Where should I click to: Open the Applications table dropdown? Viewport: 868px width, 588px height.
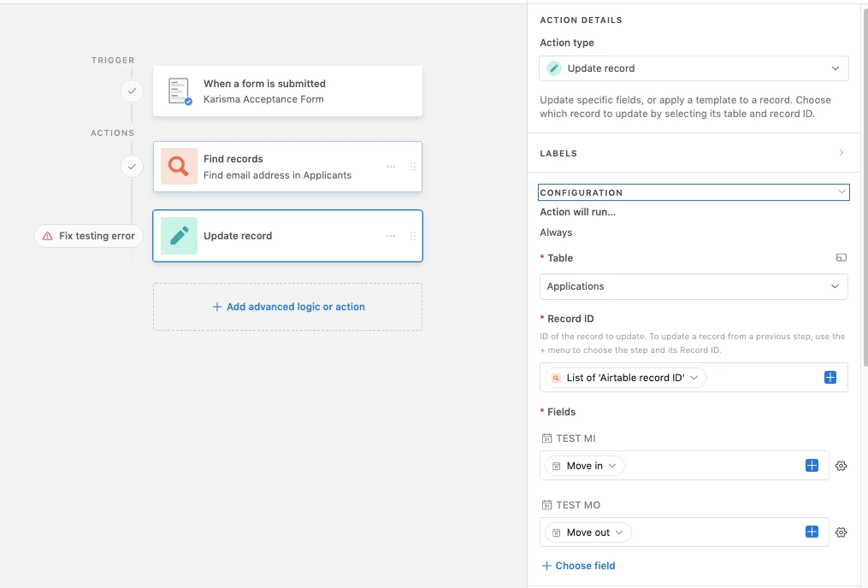694,286
